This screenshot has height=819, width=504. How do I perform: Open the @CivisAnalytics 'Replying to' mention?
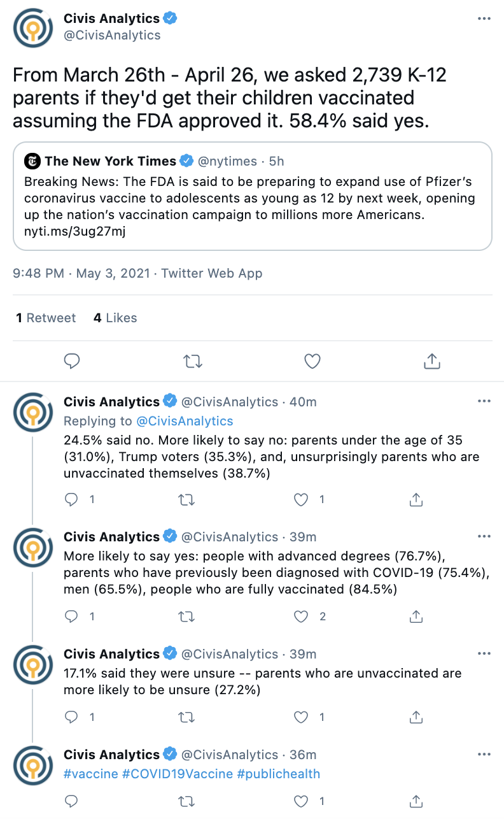point(183,421)
